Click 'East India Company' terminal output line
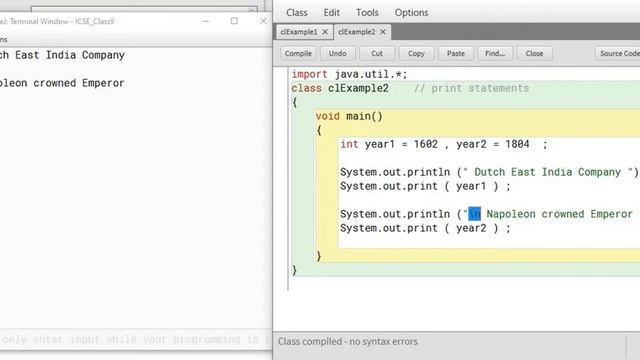 [62, 55]
